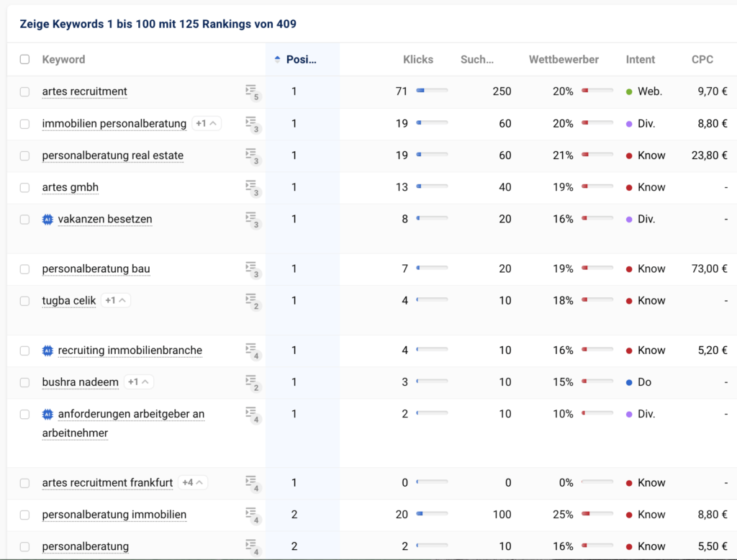Check the artes recruitment frankfurt checkbox
The height and width of the screenshot is (560, 737).
24,483
